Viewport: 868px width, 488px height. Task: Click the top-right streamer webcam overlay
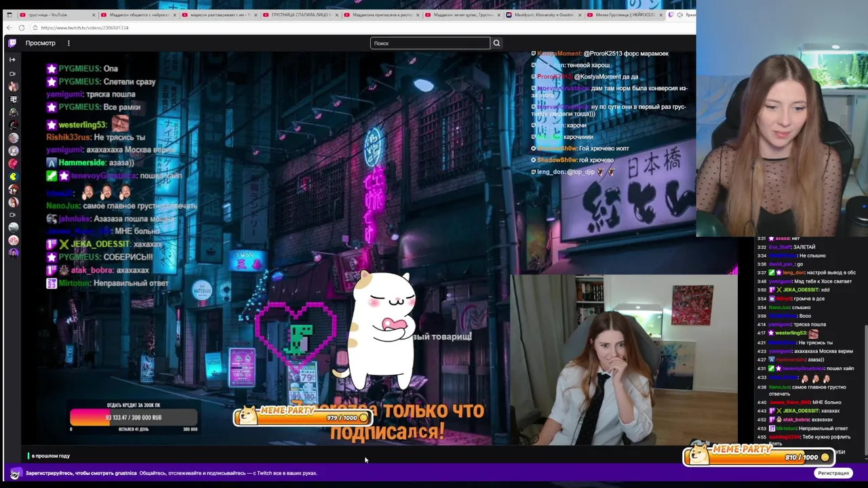click(782, 119)
